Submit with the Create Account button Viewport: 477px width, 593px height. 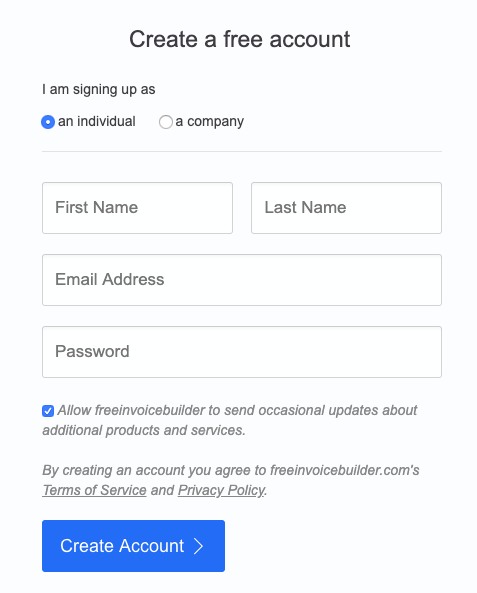pos(134,546)
